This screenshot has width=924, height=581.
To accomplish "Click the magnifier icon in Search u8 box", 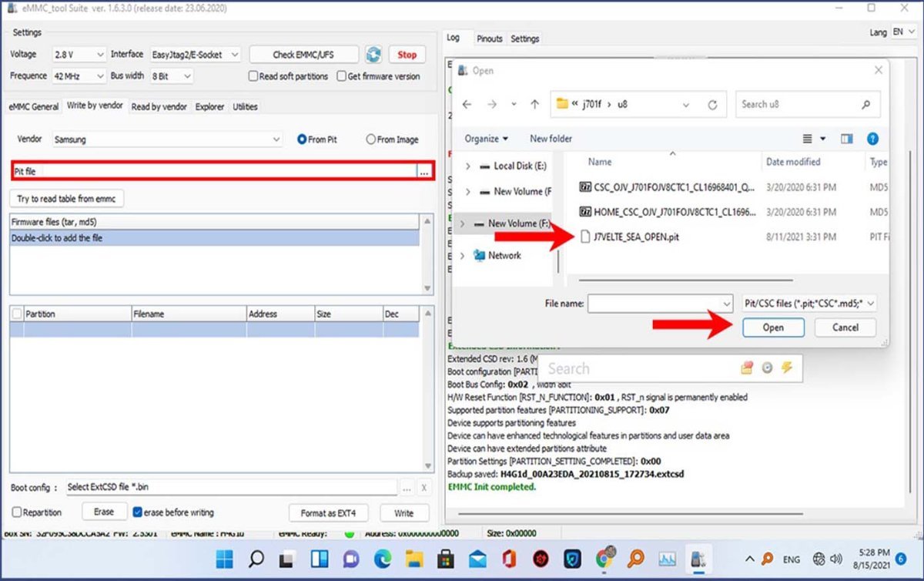I will [x=866, y=105].
